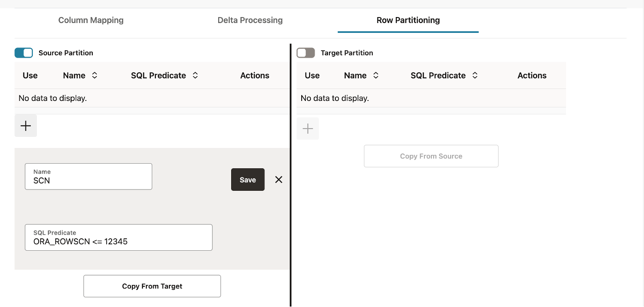
Task: Save the SCN partition entry
Action: [x=248, y=180]
